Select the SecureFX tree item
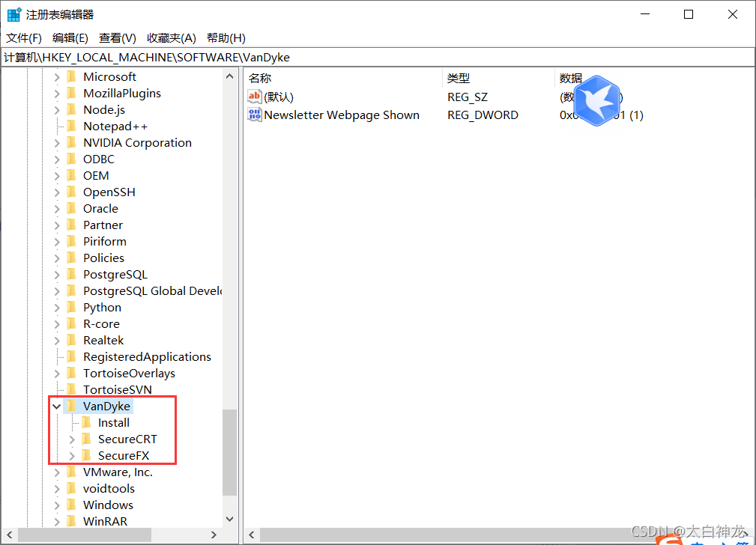 [x=124, y=456]
